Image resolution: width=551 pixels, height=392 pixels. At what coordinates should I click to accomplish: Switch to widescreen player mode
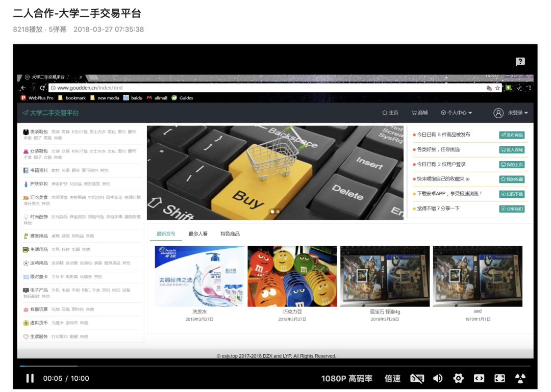479,378
